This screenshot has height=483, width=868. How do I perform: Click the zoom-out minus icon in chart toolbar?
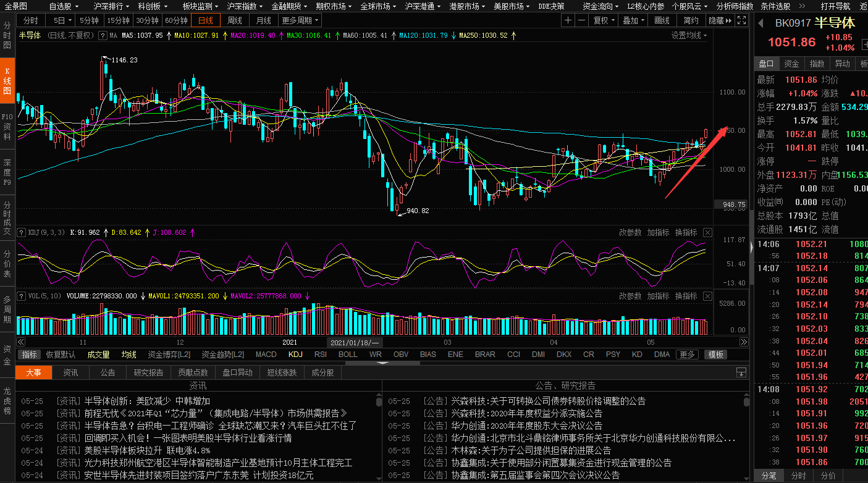click(x=581, y=20)
